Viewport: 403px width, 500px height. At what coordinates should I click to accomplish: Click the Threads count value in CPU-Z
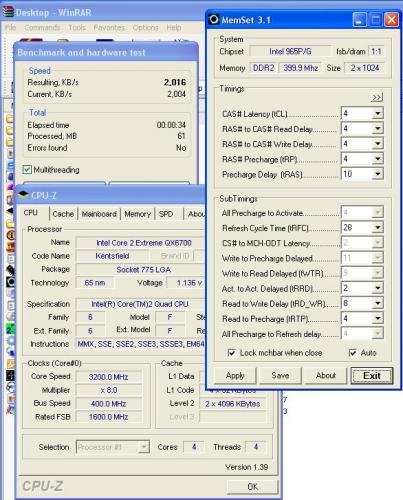(x=256, y=447)
